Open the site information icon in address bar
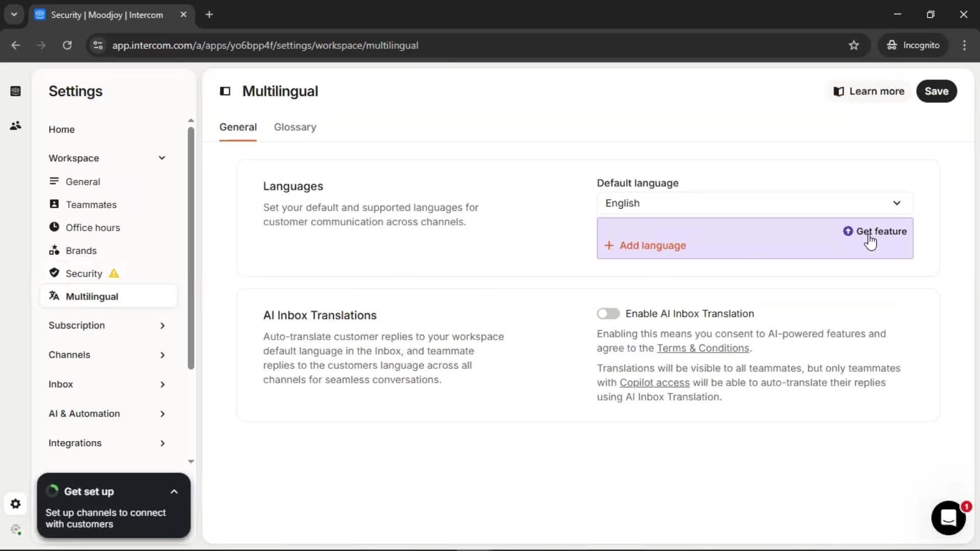The image size is (980, 551). pyautogui.click(x=98, y=45)
